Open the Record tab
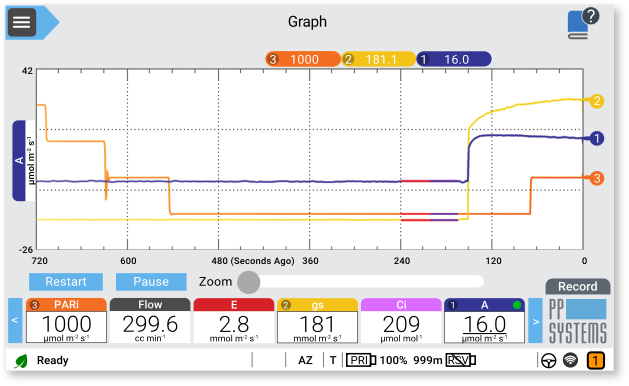 click(578, 286)
